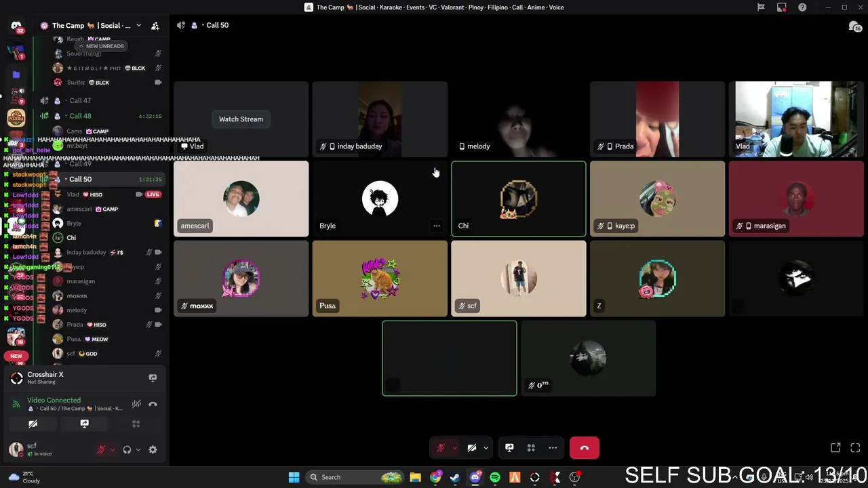Select scf participant tile
Viewport: 868px width, 488px height.
pos(519,279)
